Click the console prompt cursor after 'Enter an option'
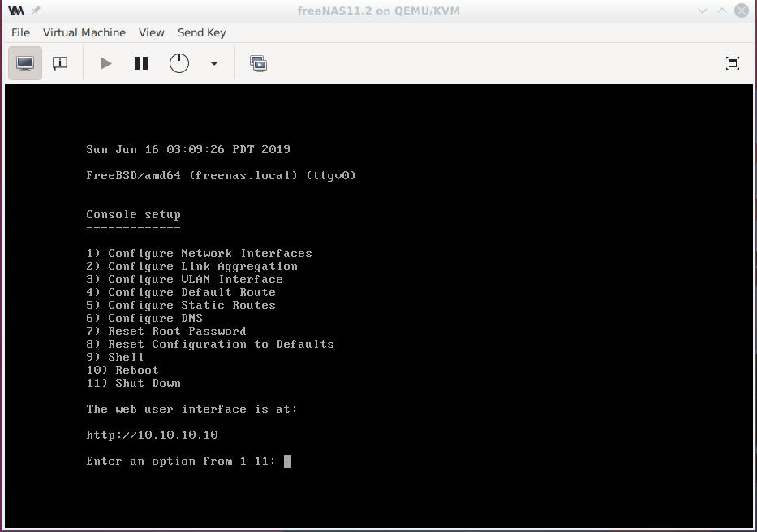Screen dimensions: 757x532 [x=287, y=461]
